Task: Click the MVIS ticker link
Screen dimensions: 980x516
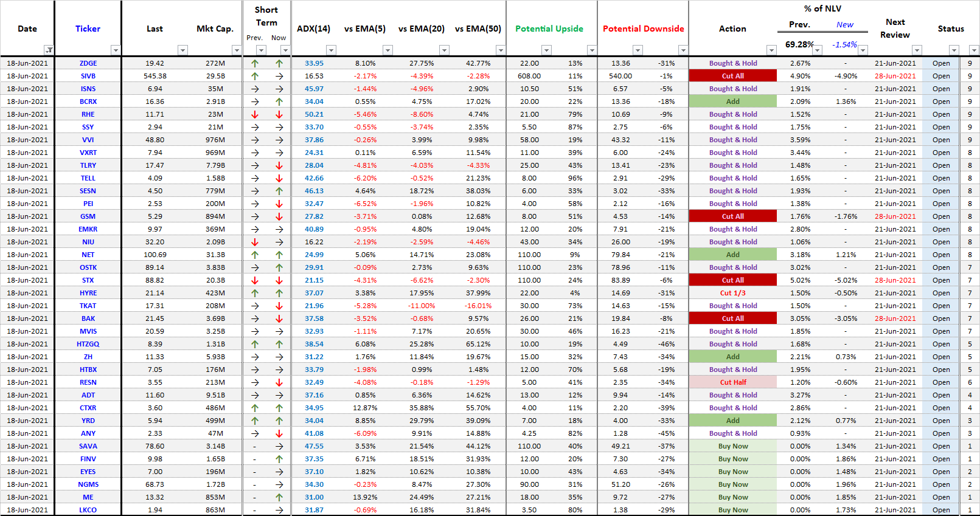Action: point(88,331)
